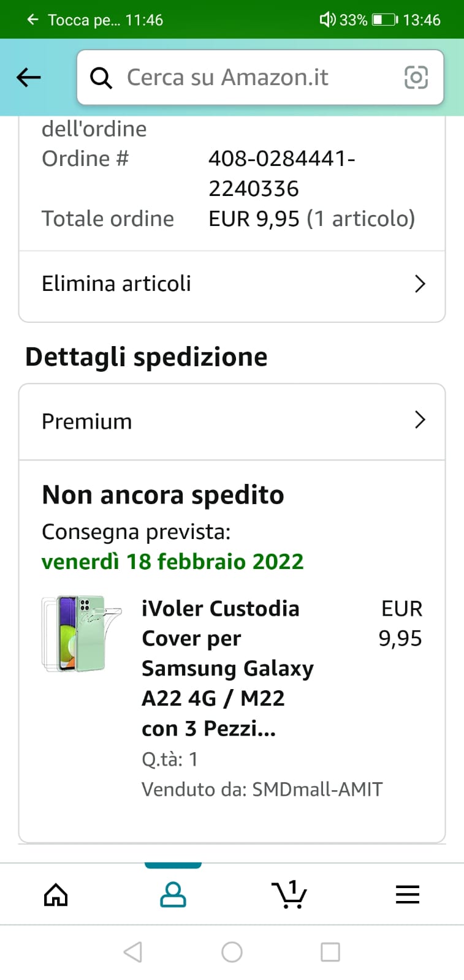Image resolution: width=464 pixels, height=980 pixels.
Task: Tap the magnifying glass search icon
Action: coord(101,78)
